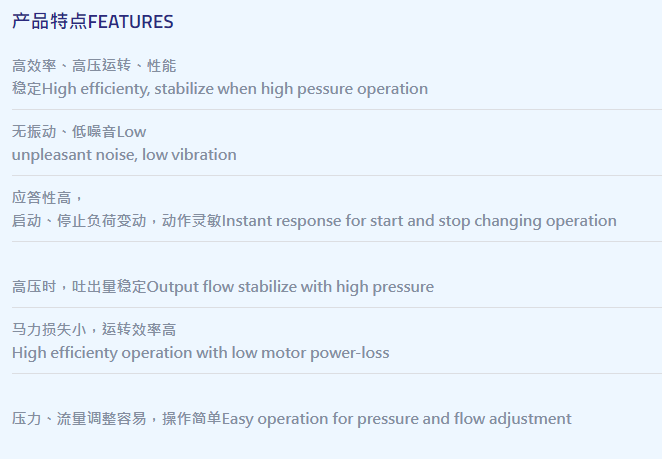Click the divider below the low vibration feature
The height and width of the screenshot is (459, 662).
[x=337, y=175]
